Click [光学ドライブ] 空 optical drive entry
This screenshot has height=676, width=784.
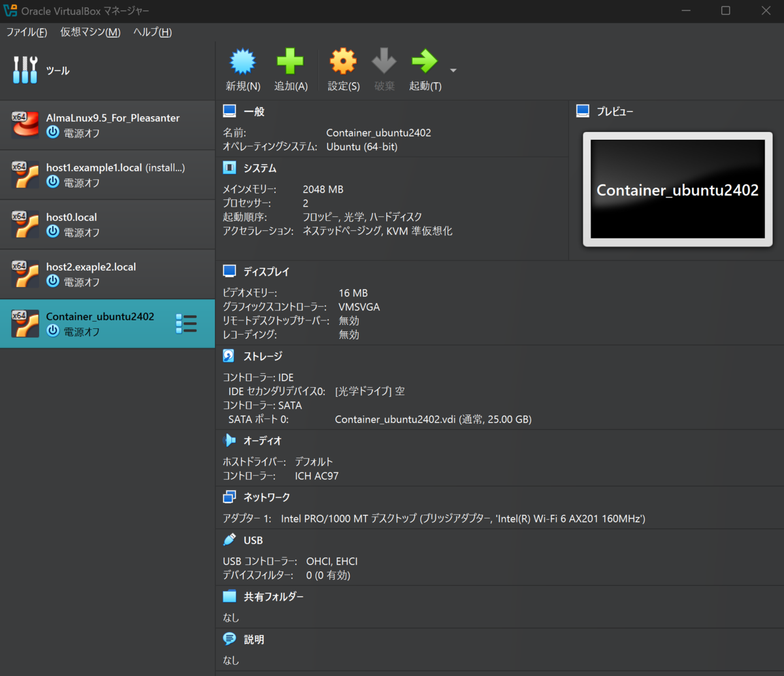coord(370,392)
